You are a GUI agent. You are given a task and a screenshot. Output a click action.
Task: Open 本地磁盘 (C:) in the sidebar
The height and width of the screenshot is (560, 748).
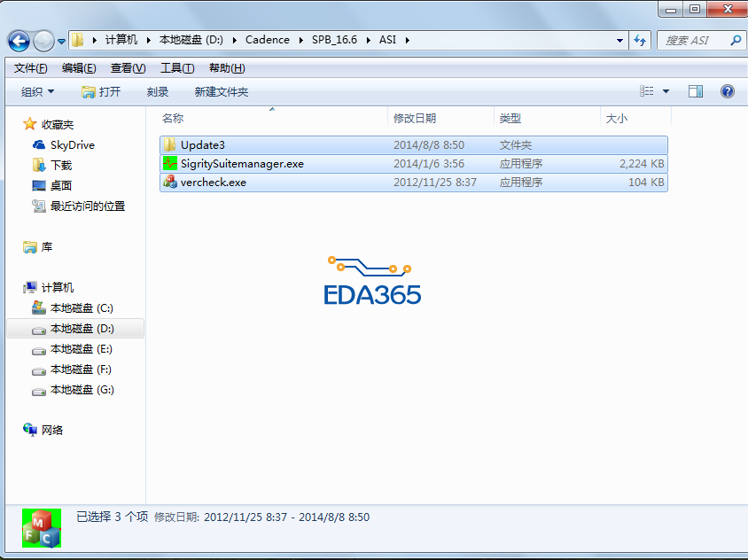pos(82,308)
